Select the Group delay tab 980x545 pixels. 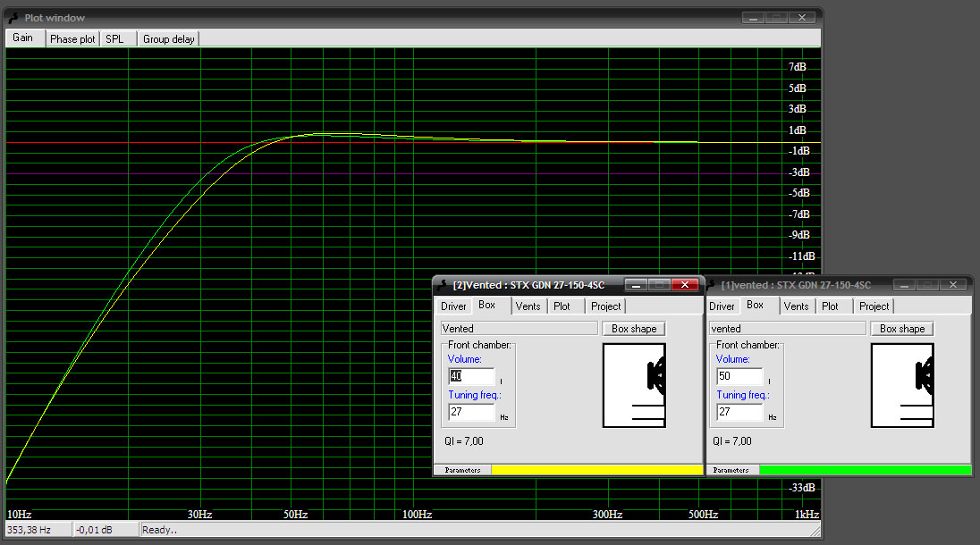(x=168, y=39)
